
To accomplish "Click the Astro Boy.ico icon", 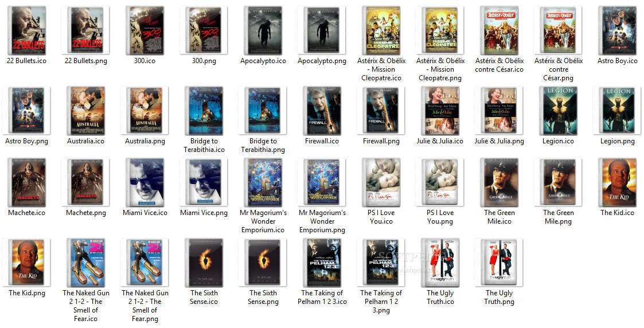I will tap(618, 30).
